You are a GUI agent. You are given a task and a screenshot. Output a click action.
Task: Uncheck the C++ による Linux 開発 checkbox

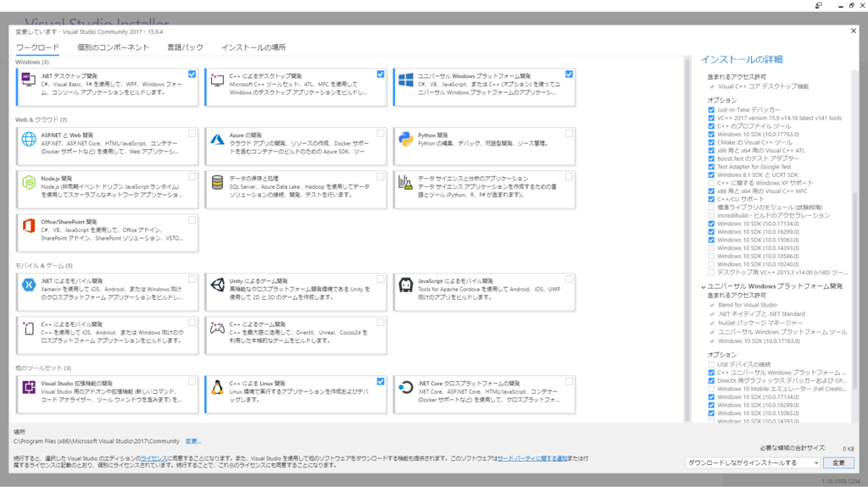(381, 381)
